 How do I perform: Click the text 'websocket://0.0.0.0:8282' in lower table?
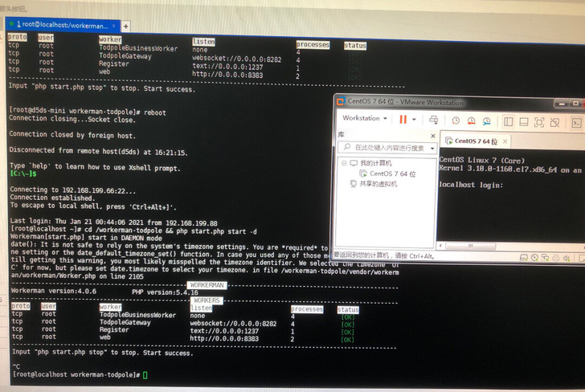coord(233,324)
